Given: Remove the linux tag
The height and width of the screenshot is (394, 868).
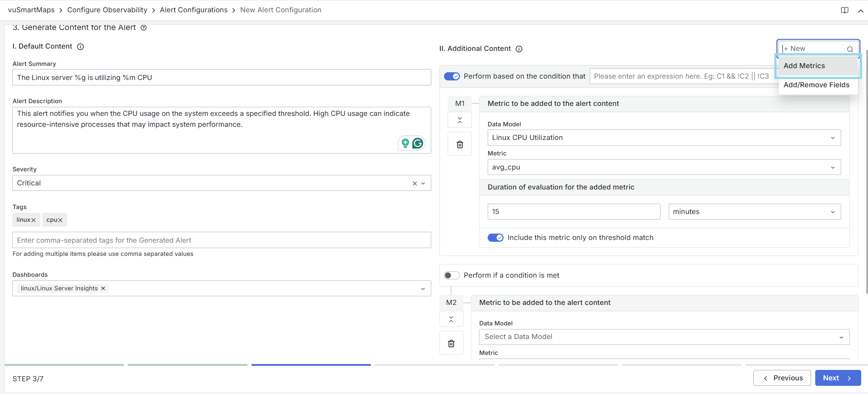Looking at the screenshot, I should [x=34, y=220].
